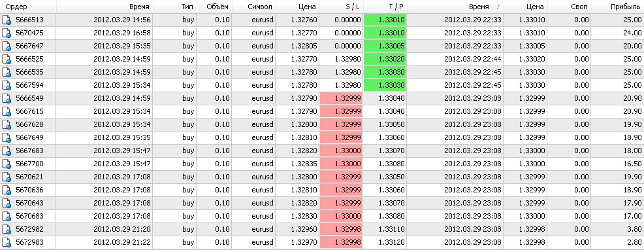Select the row opened at 2012.03.29 21:20
644x250 pixels.
click(x=322, y=230)
